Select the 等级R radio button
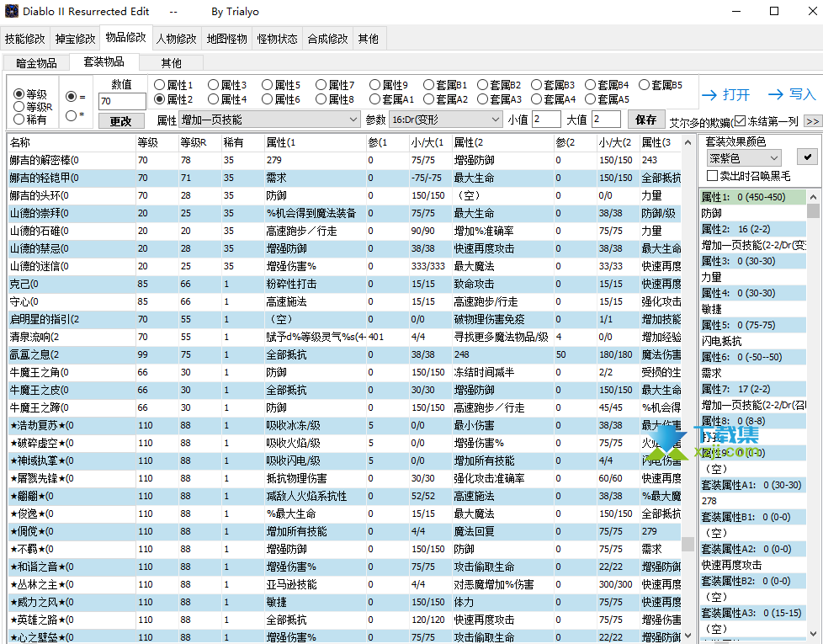 click(19, 107)
